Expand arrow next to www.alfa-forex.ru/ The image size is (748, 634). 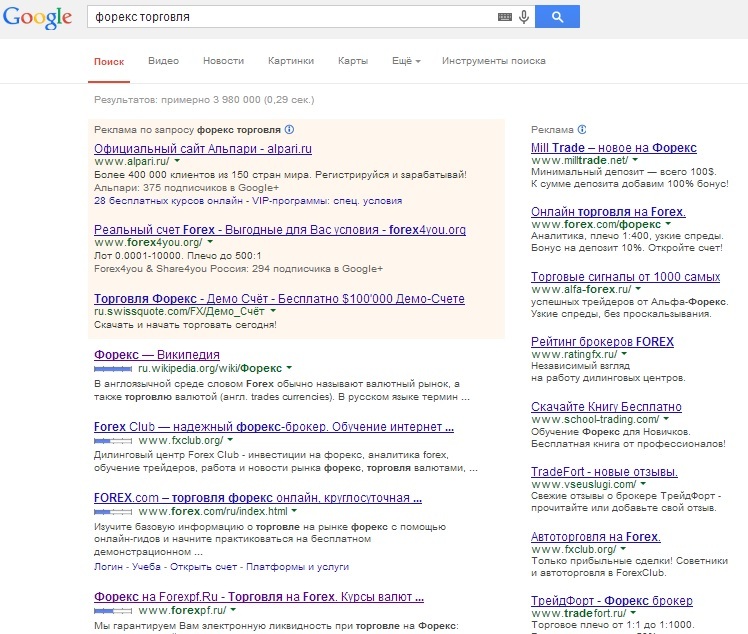pos(638,289)
